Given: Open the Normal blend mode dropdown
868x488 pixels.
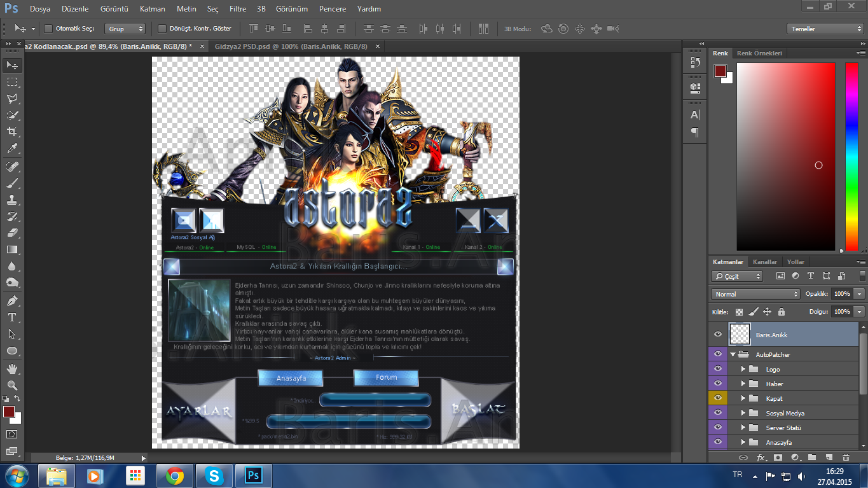Looking at the screenshot, I should (755, 294).
